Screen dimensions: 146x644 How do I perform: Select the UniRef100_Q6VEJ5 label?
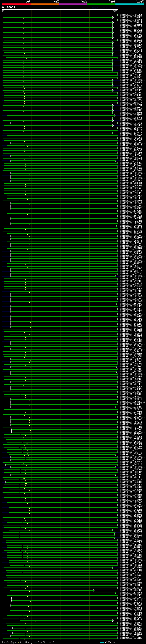[x=131, y=53]
